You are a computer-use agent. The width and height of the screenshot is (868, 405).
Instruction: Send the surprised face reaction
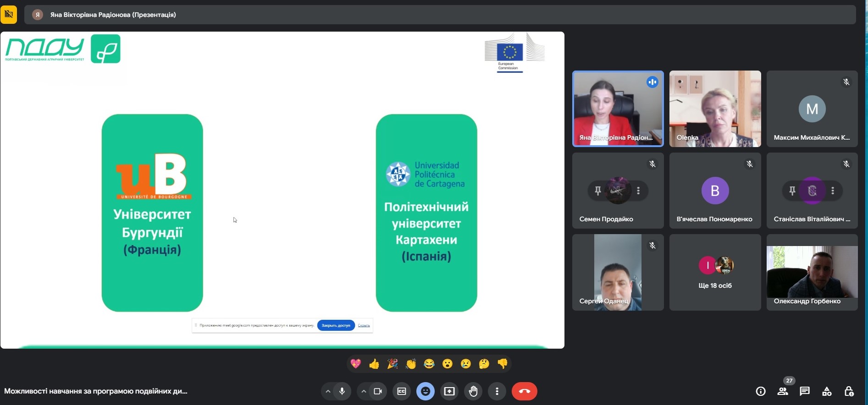pos(448,364)
